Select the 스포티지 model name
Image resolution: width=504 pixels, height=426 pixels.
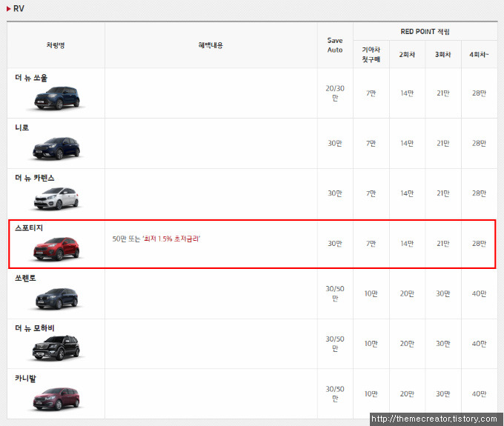[x=29, y=227]
